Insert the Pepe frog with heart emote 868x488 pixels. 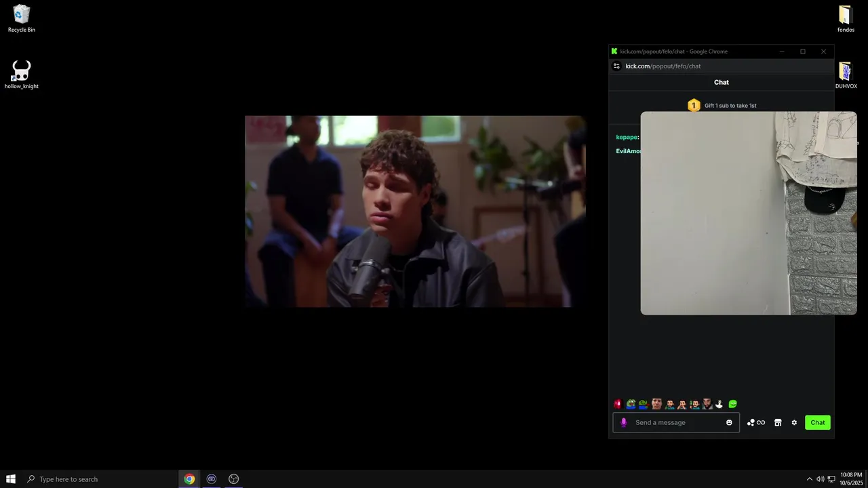click(x=644, y=404)
